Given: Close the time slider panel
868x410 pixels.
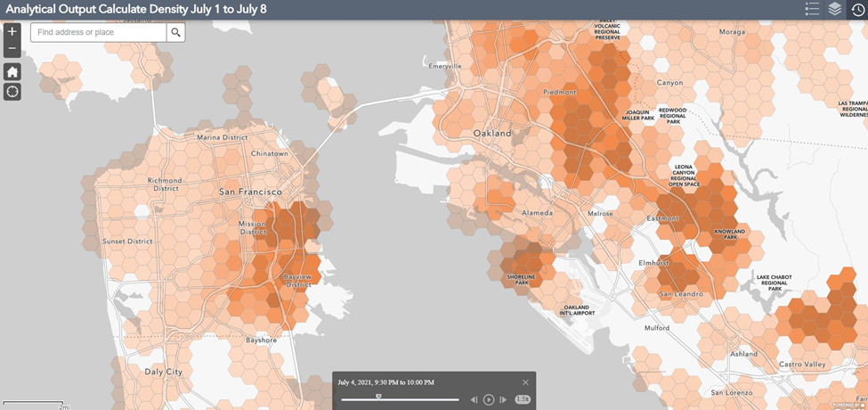Looking at the screenshot, I should tap(525, 382).
